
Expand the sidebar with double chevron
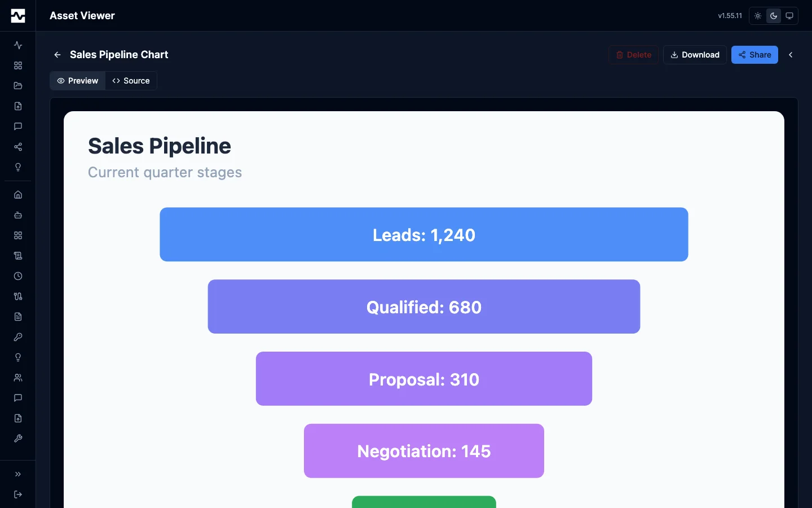[18, 474]
